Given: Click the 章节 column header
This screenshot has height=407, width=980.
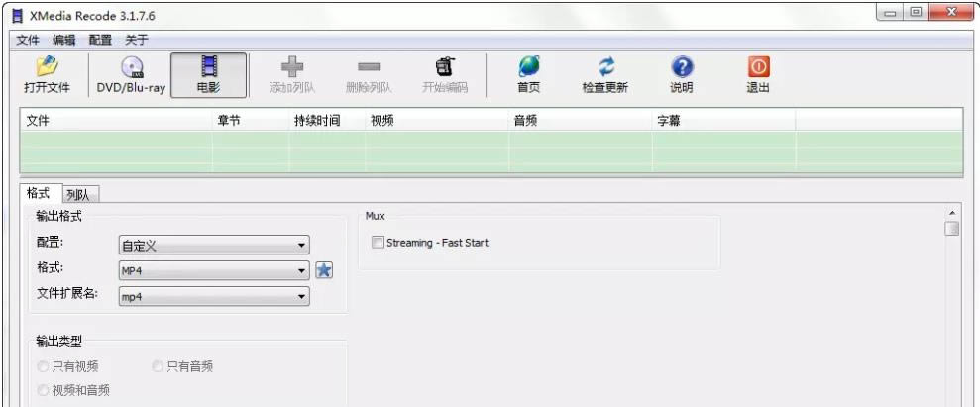Looking at the screenshot, I should click(x=251, y=121).
